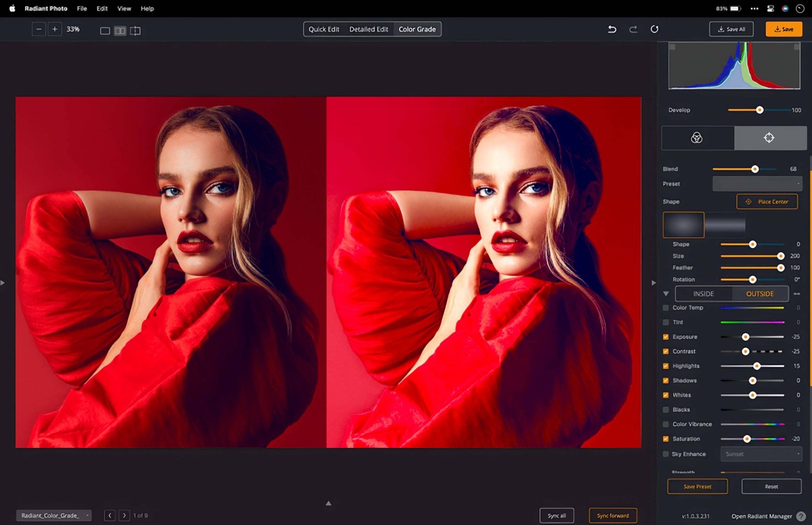Click the undo arrow icon

pos(612,29)
